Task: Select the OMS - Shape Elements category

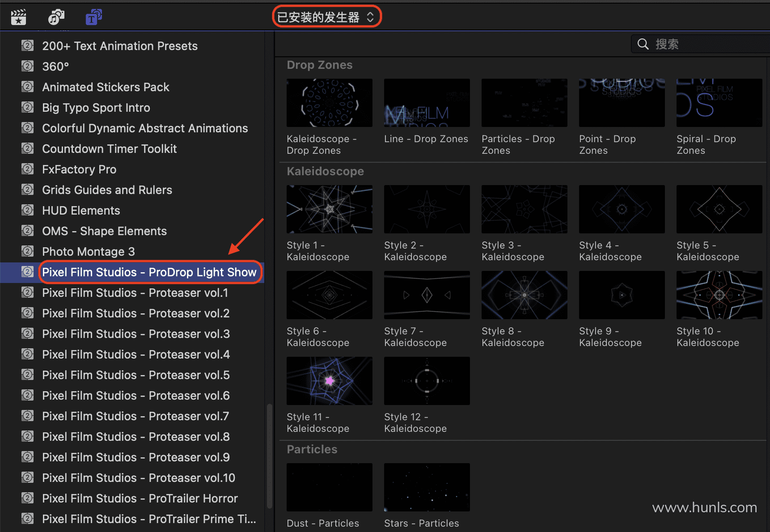Action: point(132,231)
